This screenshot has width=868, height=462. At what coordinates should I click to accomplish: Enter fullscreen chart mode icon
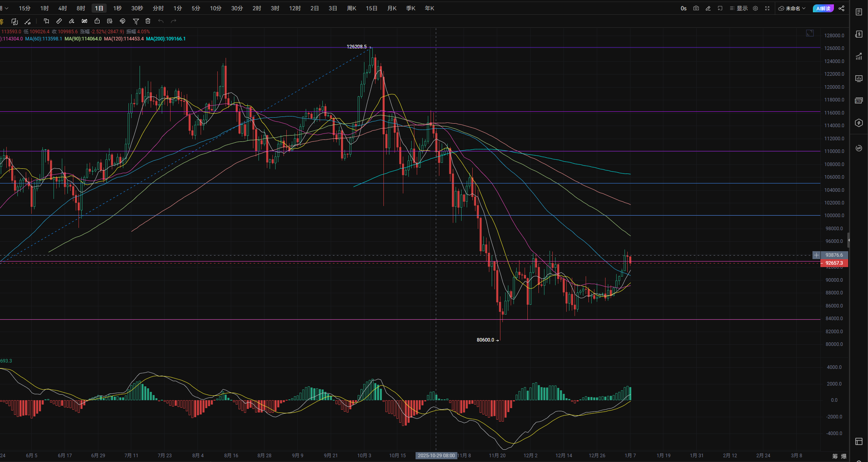[767, 8]
